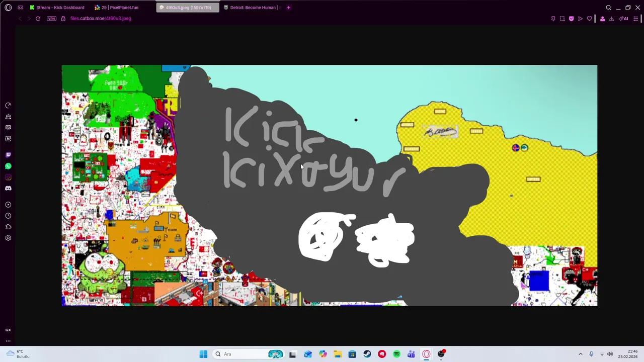Go back to the previous page
Viewport: 644px width, 362px height.
tap(20, 19)
